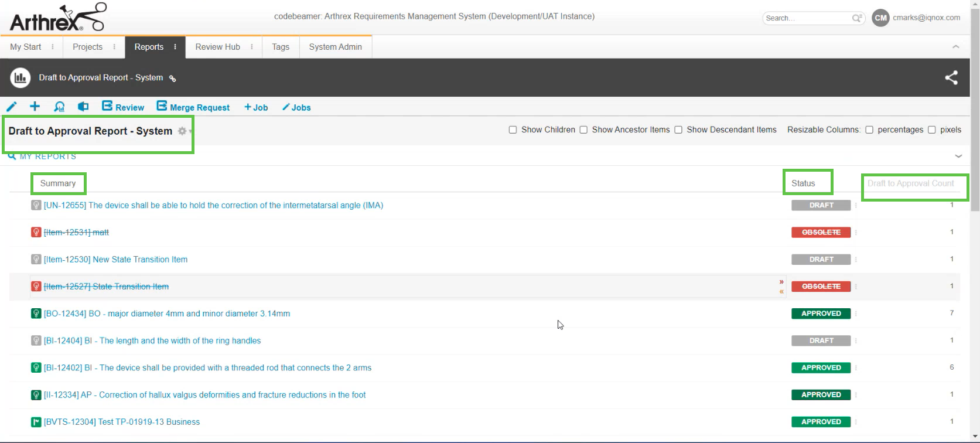Click the find-report icon next to plus
The height and width of the screenshot is (443, 980).
pos(59,107)
